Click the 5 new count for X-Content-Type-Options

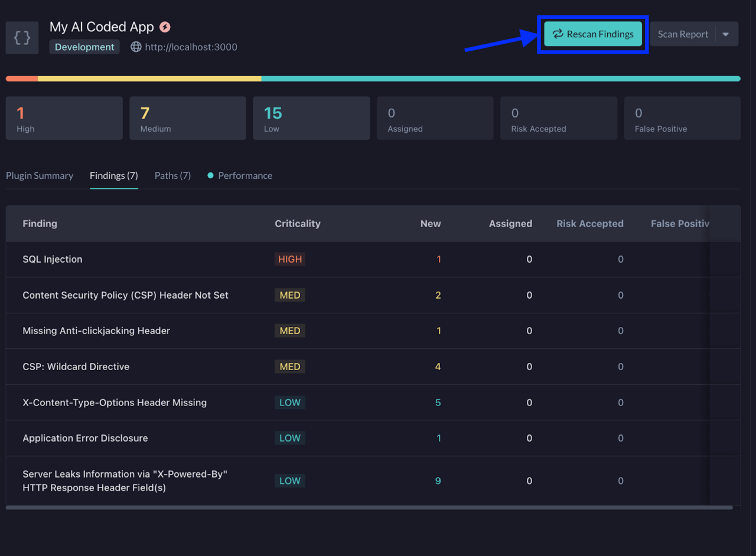click(x=438, y=402)
